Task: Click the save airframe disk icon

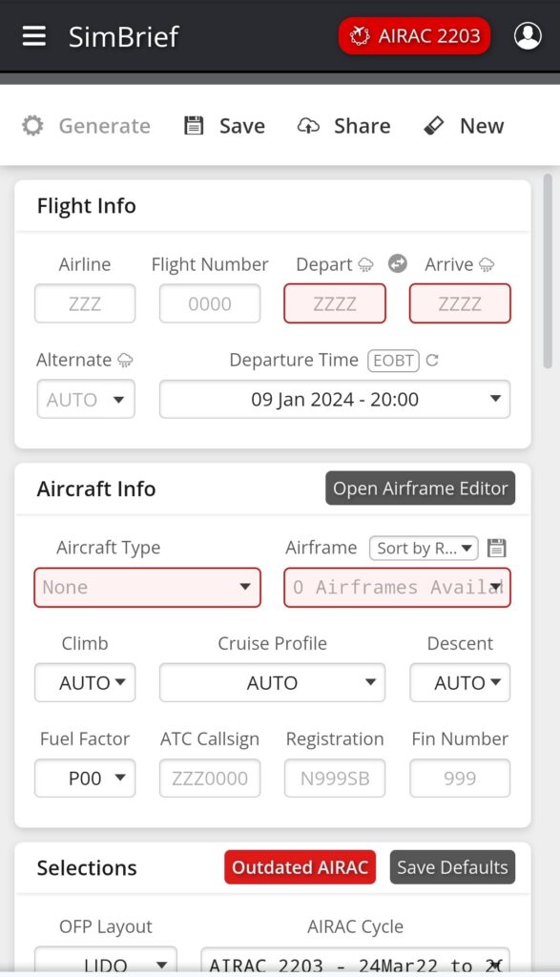Action: click(496, 549)
